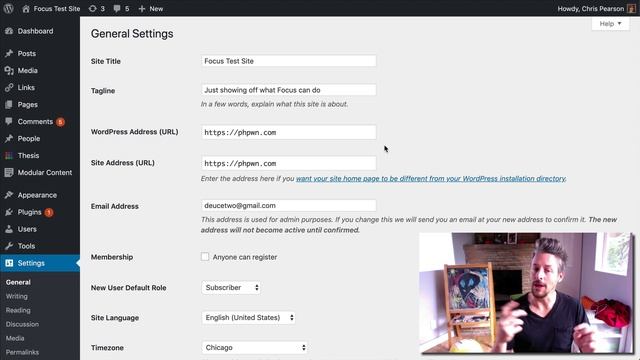Click the Membership label text
The height and width of the screenshot is (360, 640).
pos(112,257)
